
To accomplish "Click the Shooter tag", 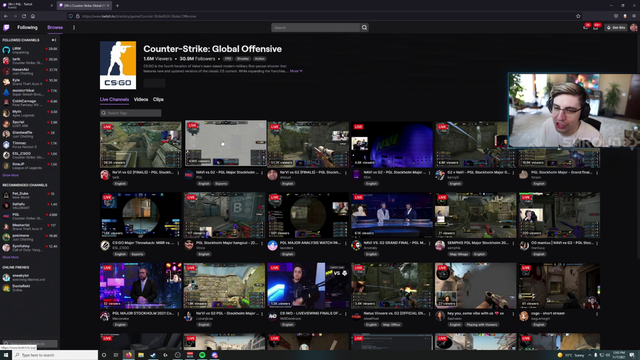I will pyautogui.click(x=242, y=59).
